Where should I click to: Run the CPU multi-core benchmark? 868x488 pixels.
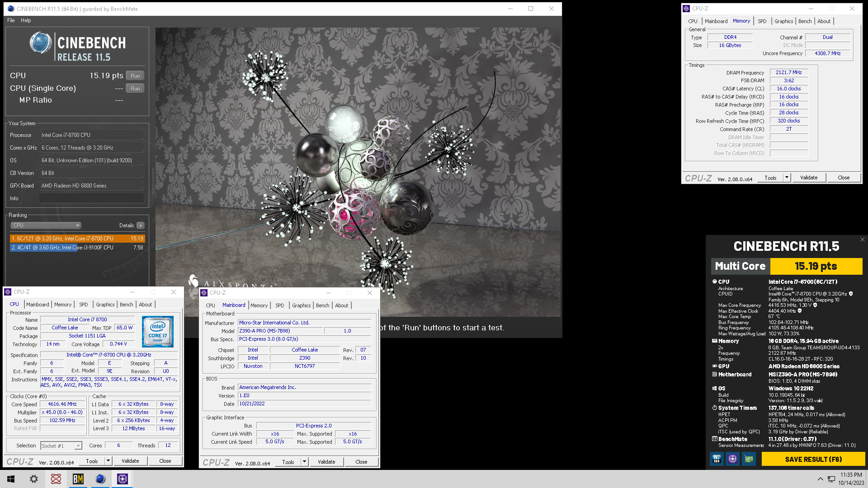pos(135,76)
